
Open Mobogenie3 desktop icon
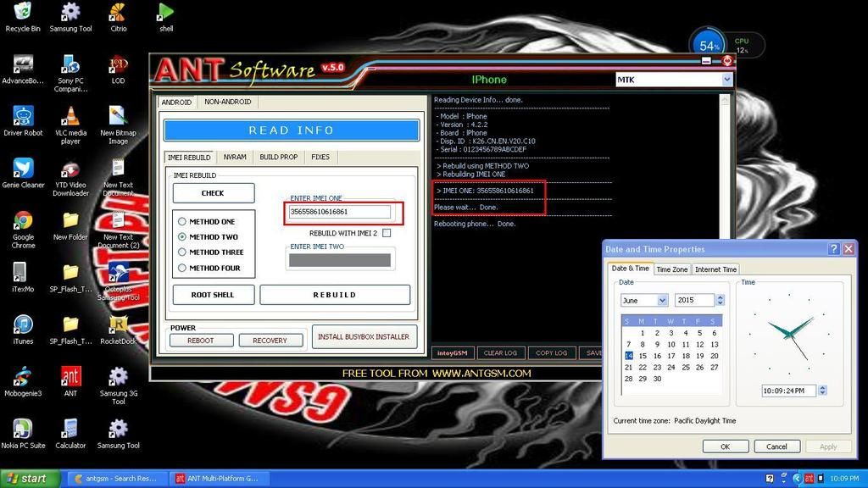tap(23, 376)
